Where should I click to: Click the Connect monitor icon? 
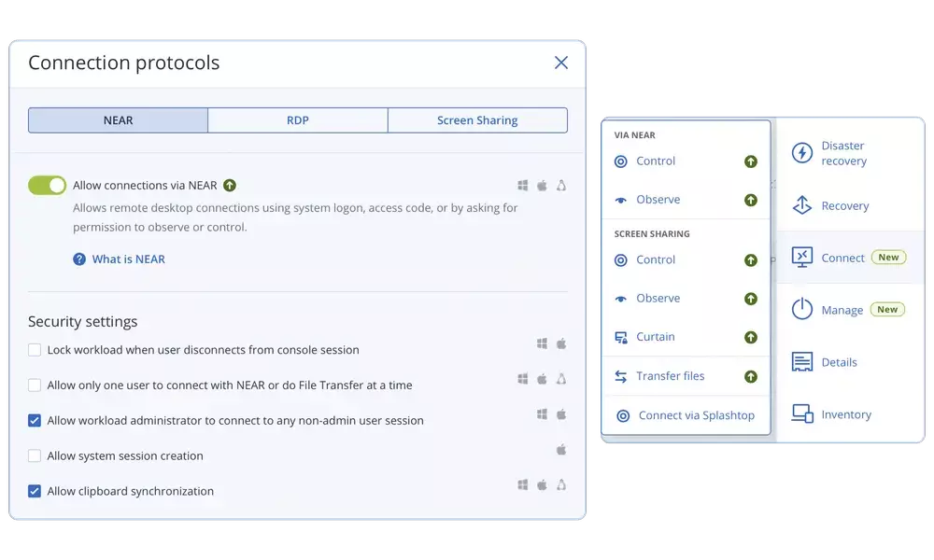pyautogui.click(x=801, y=258)
